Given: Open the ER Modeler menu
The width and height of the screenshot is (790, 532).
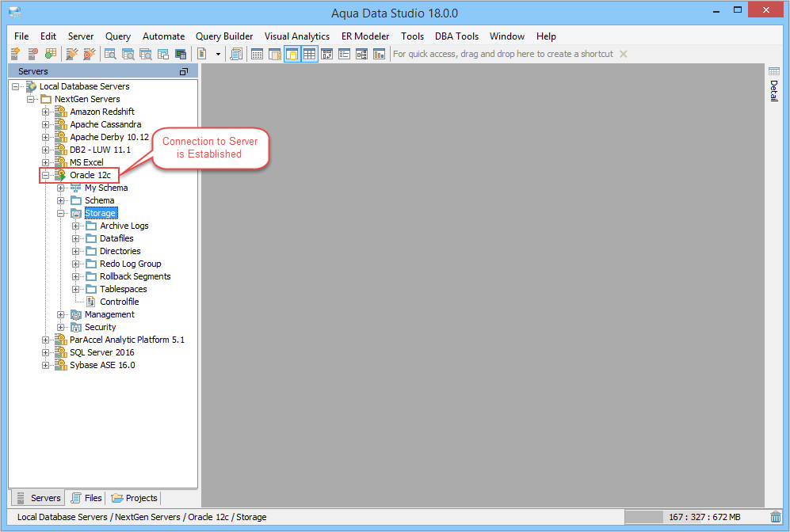Looking at the screenshot, I should click(365, 36).
